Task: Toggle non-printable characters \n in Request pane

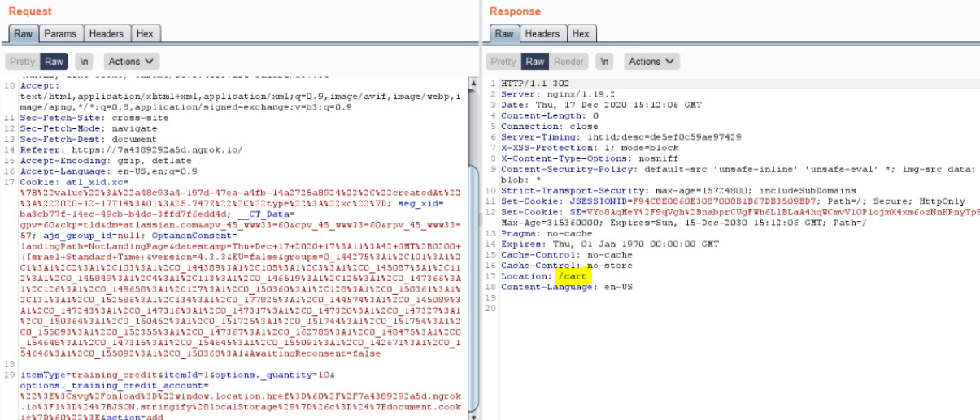Action: 83,62
